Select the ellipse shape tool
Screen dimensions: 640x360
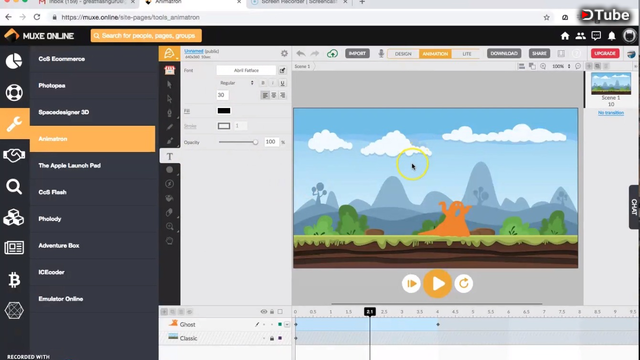coord(170,170)
